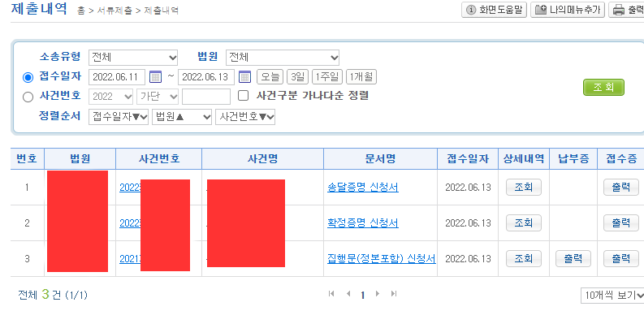Click the green 조회 search button

coord(603,87)
